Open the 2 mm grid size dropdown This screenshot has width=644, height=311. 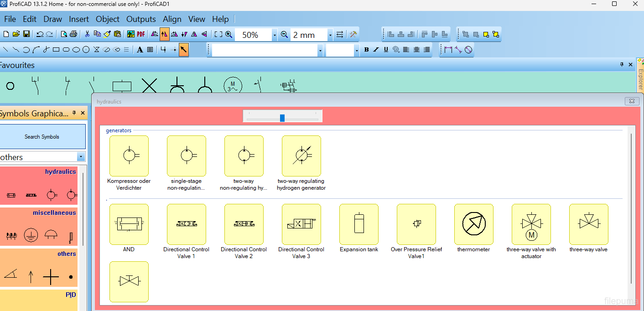330,35
